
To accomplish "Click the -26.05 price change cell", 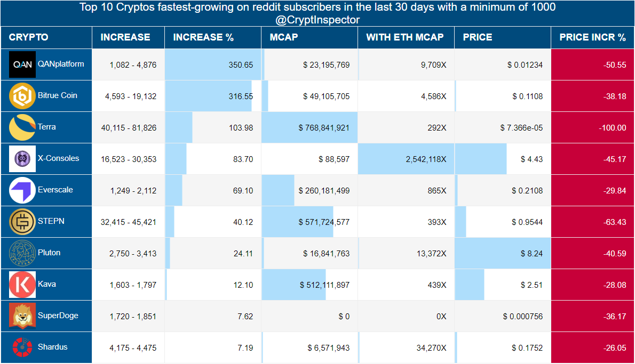I will (592, 348).
